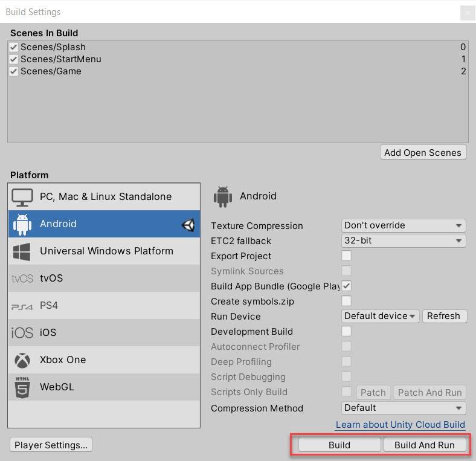The width and height of the screenshot is (476, 461).
Task: Select the Scenes/StartMenu entry in scene list
Action: pyautogui.click(x=60, y=59)
